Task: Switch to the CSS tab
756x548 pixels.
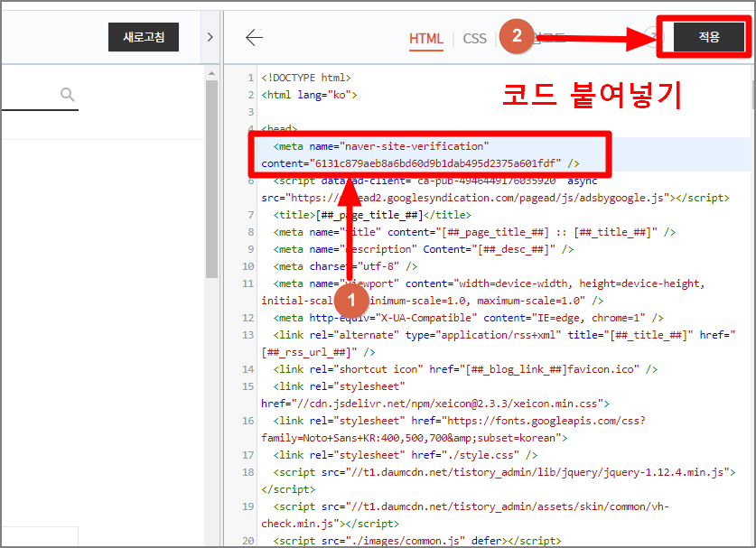Action: [474, 39]
